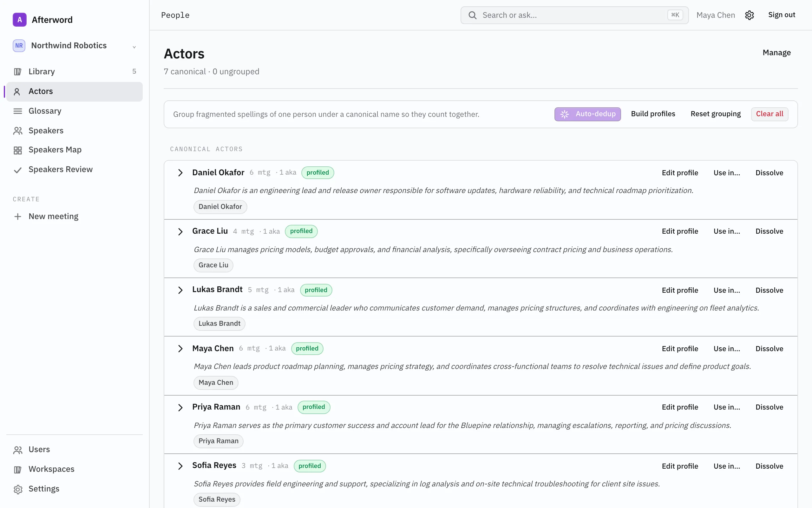The width and height of the screenshot is (812, 508).
Task: Expand the Priya Raman actor row
Action: click(180, 407)
